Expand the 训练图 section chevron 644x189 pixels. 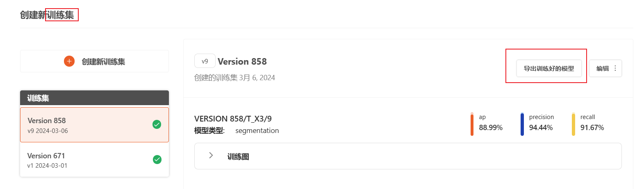coord(211,155)
